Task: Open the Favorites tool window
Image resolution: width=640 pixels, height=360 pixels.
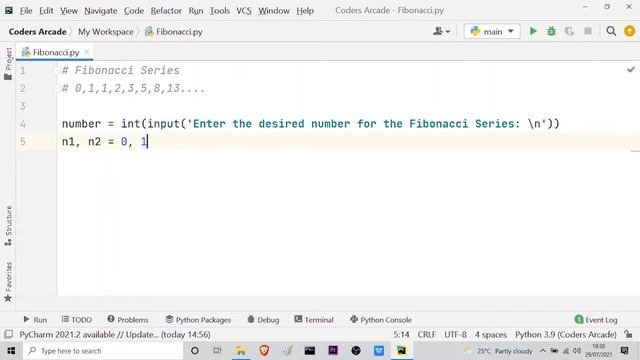Action: pos(8,282)
